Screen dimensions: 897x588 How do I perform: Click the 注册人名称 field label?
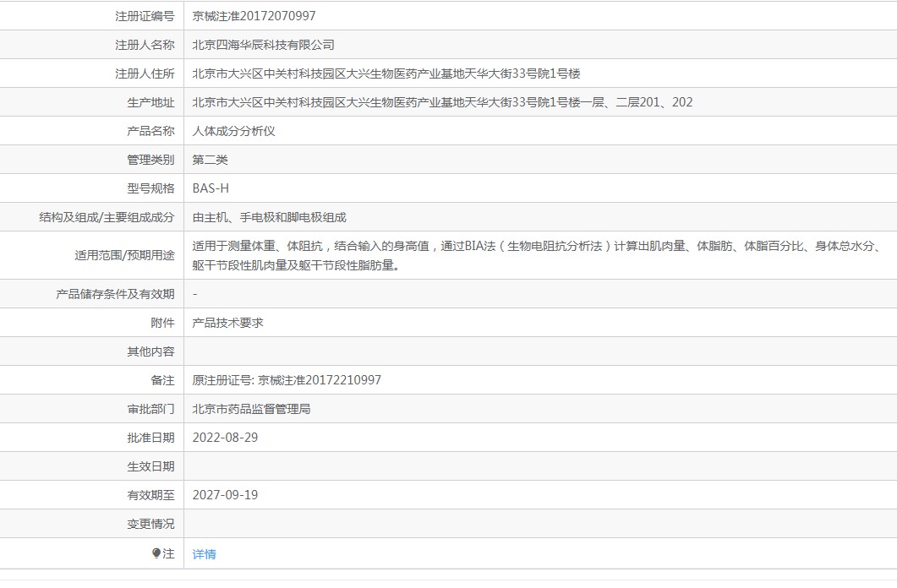pyautogui.click(x=145, y=45)
